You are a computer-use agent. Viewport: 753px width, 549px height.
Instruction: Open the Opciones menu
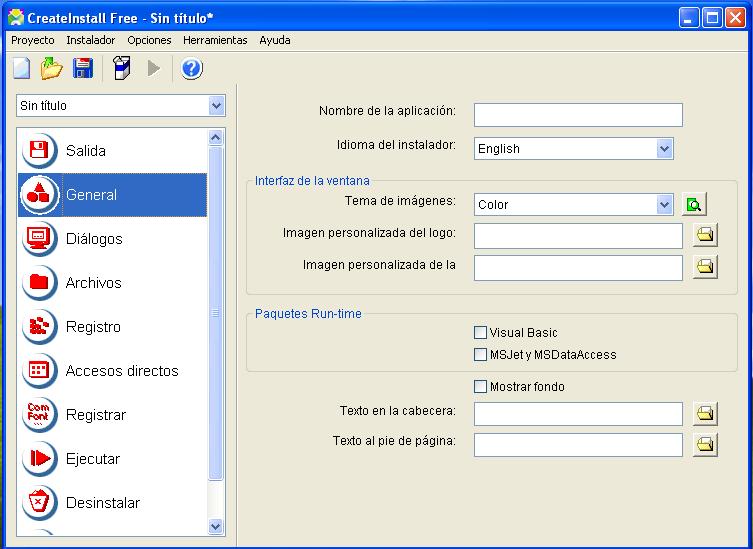coord(149,40)
